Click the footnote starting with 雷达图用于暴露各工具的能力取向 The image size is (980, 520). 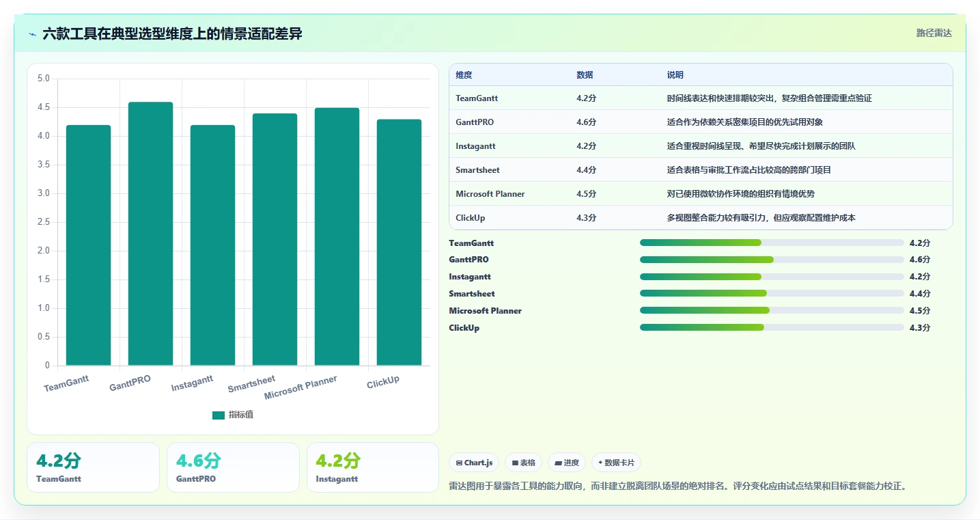(677, 487)
